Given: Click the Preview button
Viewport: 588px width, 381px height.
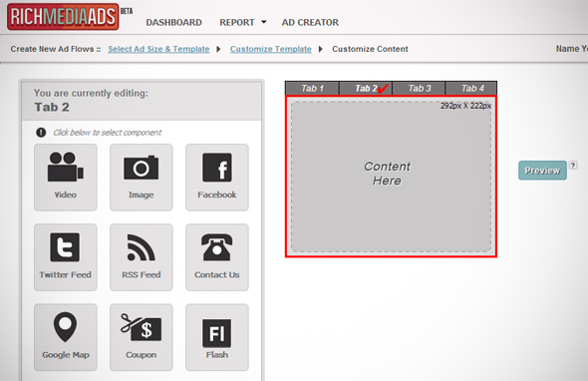Looking at the screenshot, I should (542, 171).
